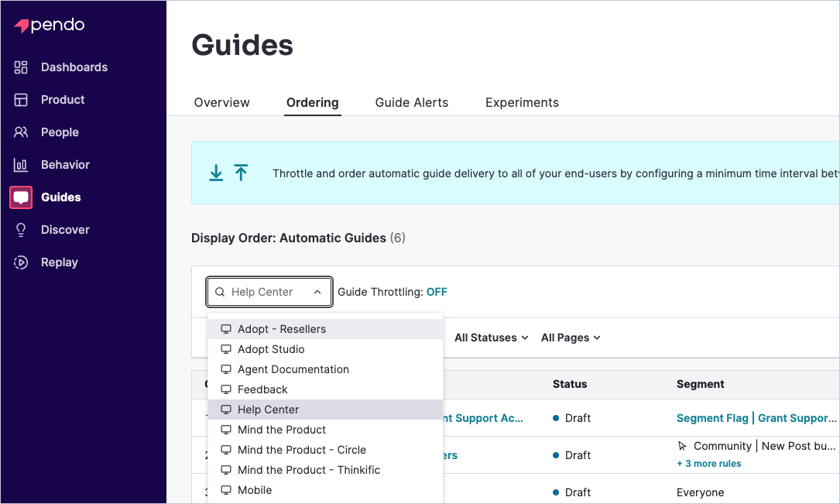The height and width of the screenshot is (504, 840).
Task: Go to Product in sidebar
Action: coord(63,100)
